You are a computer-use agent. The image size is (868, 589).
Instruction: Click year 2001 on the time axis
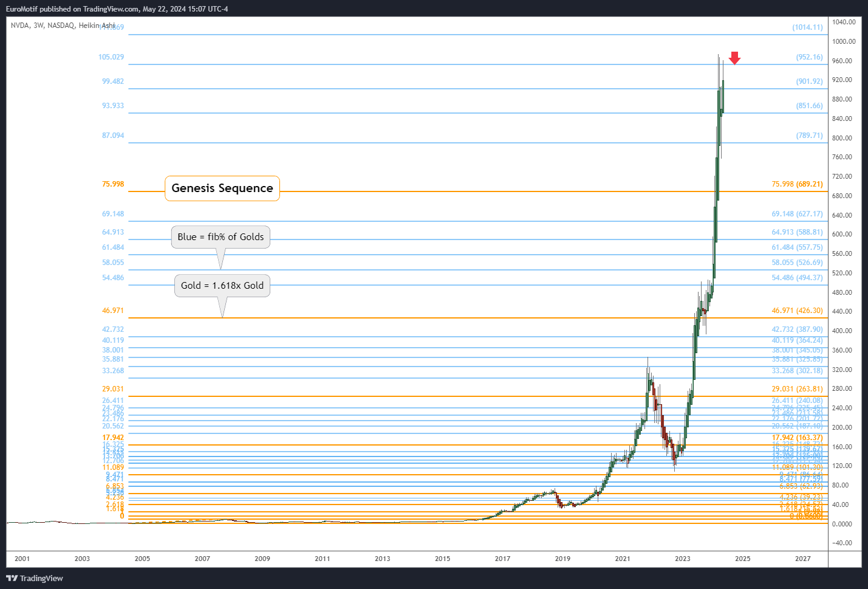[22, 559]
